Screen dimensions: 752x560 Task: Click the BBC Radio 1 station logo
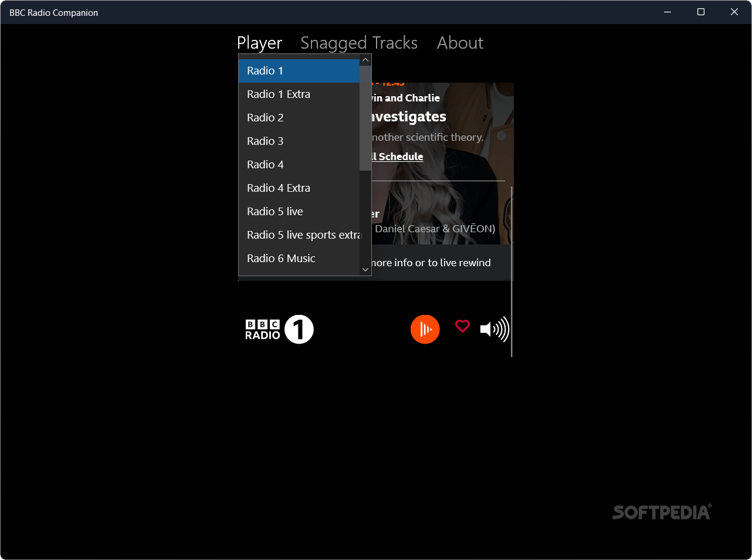(x=279, y=329)
